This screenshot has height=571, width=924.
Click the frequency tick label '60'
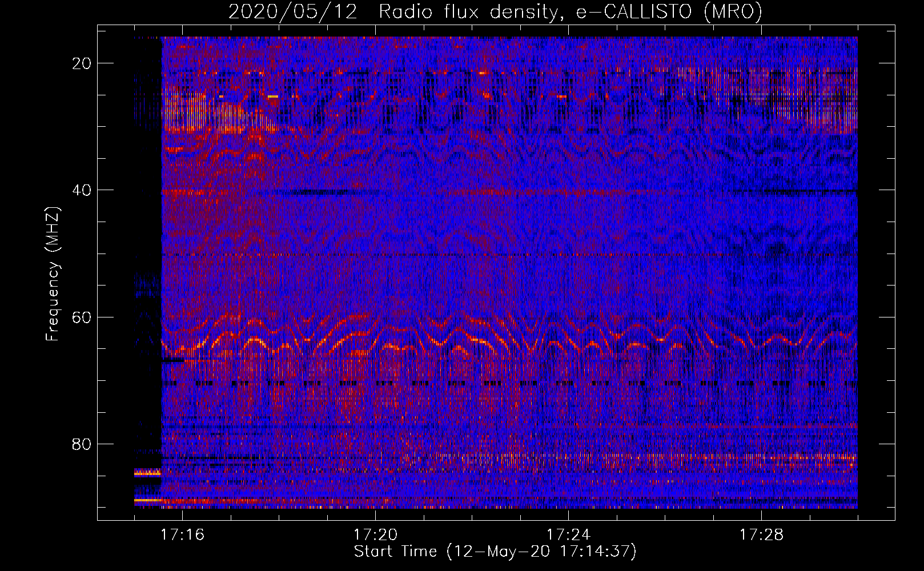tap(82, 317)
